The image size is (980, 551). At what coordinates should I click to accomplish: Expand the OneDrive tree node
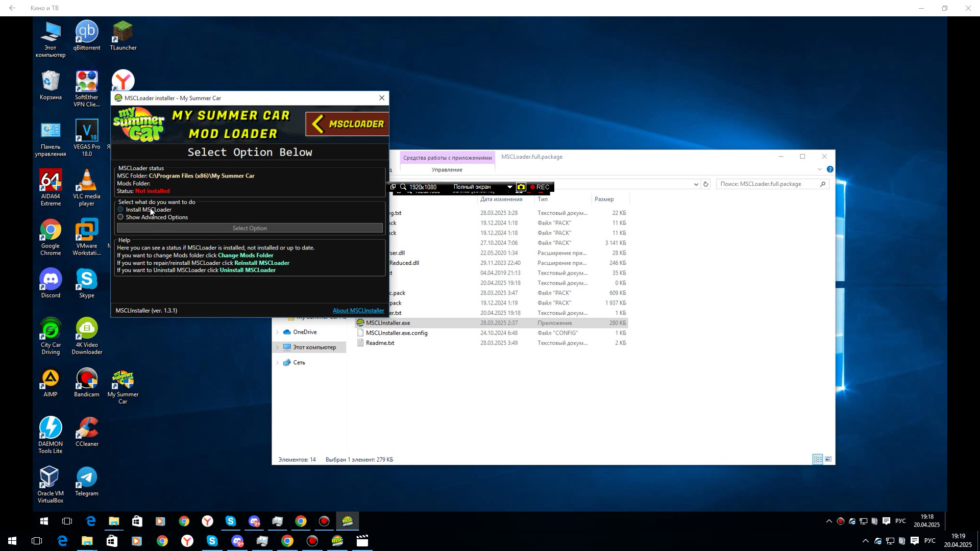pos(278,332)
